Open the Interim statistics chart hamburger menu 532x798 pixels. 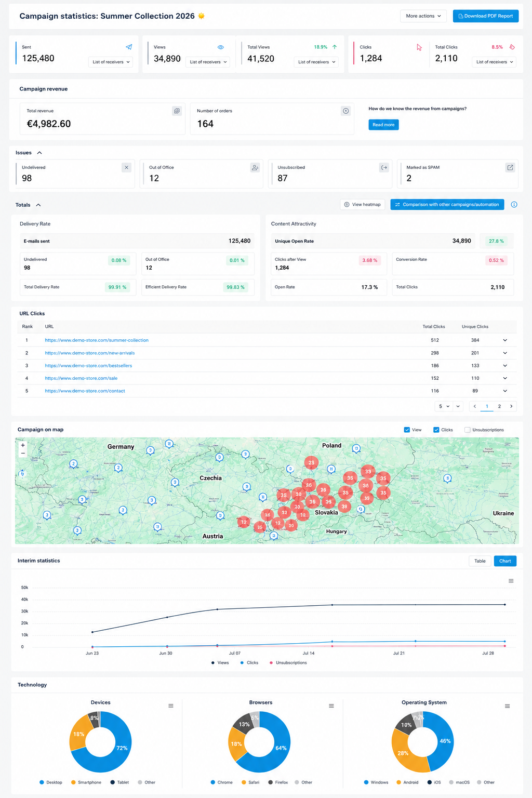pos(511,581)
